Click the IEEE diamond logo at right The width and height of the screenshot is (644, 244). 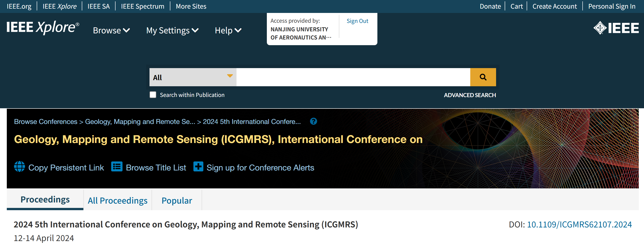[616, 28]
